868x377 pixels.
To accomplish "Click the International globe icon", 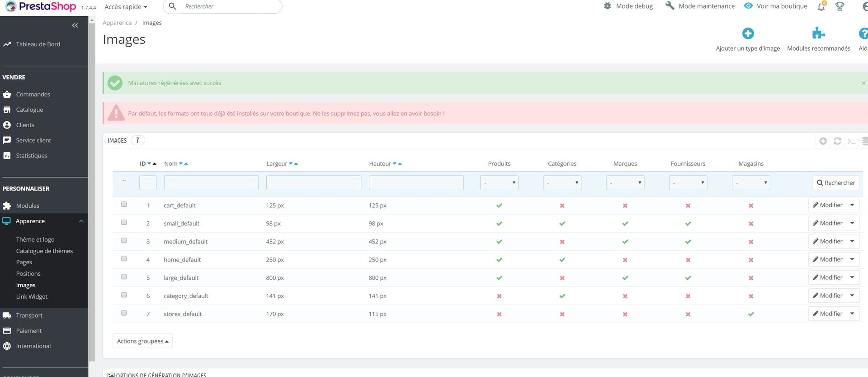I will (x=7, y=346).
